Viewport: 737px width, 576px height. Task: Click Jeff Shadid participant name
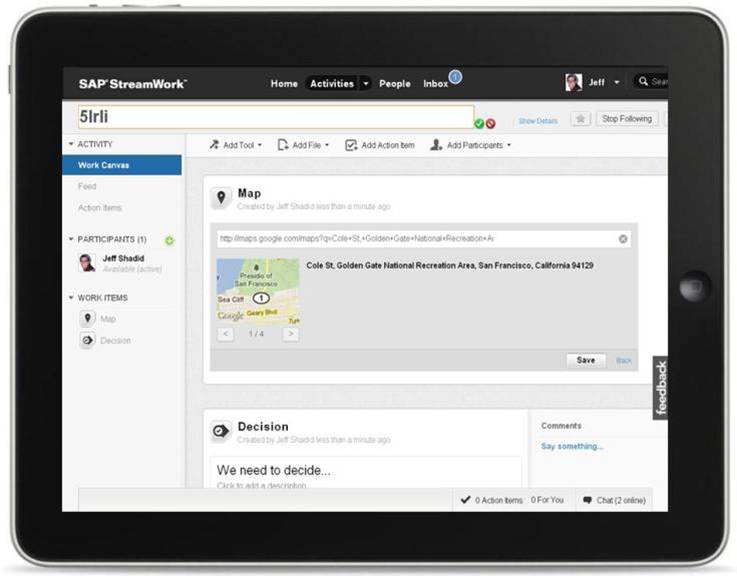coord(123,258)
